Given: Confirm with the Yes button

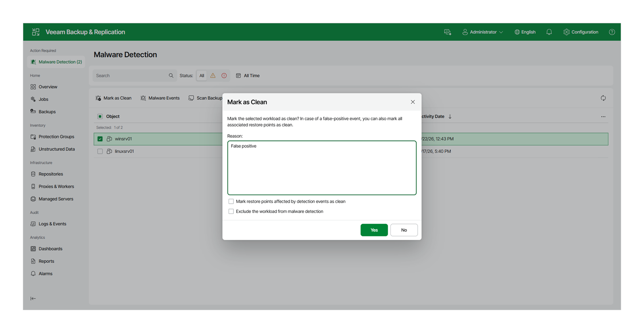Looking at the screenshot, I should pos(374,230).
